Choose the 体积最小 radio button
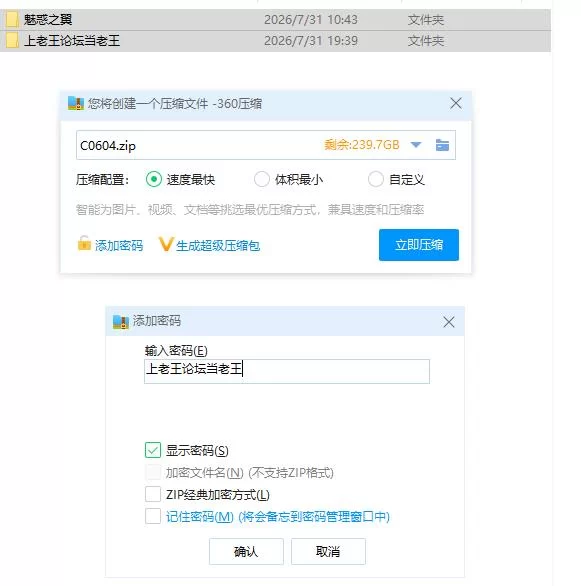The height and width of the screenshot is (586, 581). click(x=262, y=179)
